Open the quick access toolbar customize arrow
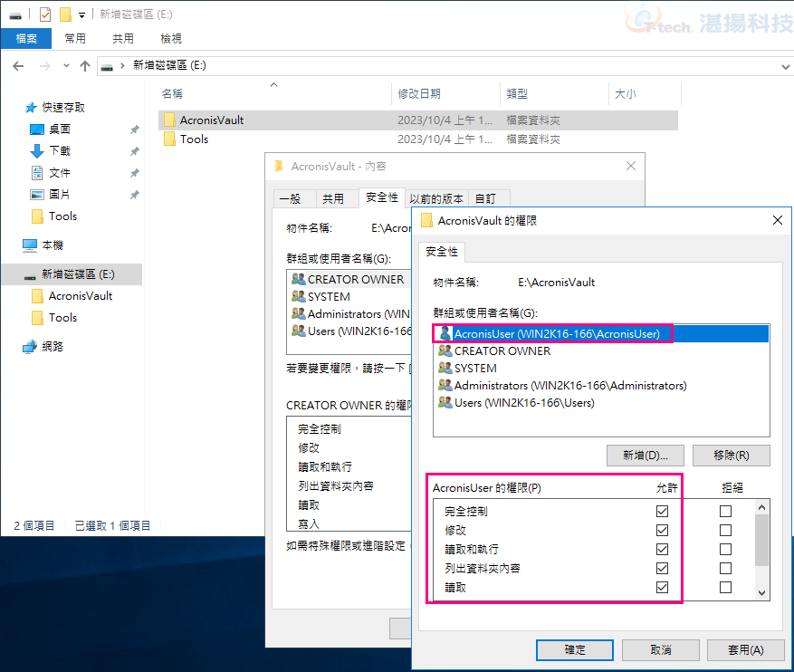This screenshot has height=672, width=794. tap(81, 15)
